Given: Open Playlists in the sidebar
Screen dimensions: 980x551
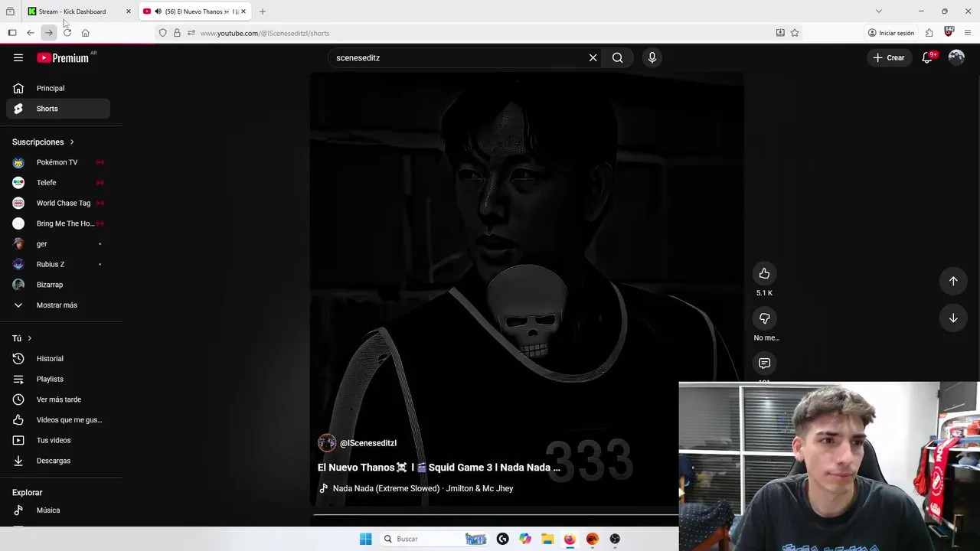Looking at the screenshot, I should pyautogui.click(x=58, y=379).
